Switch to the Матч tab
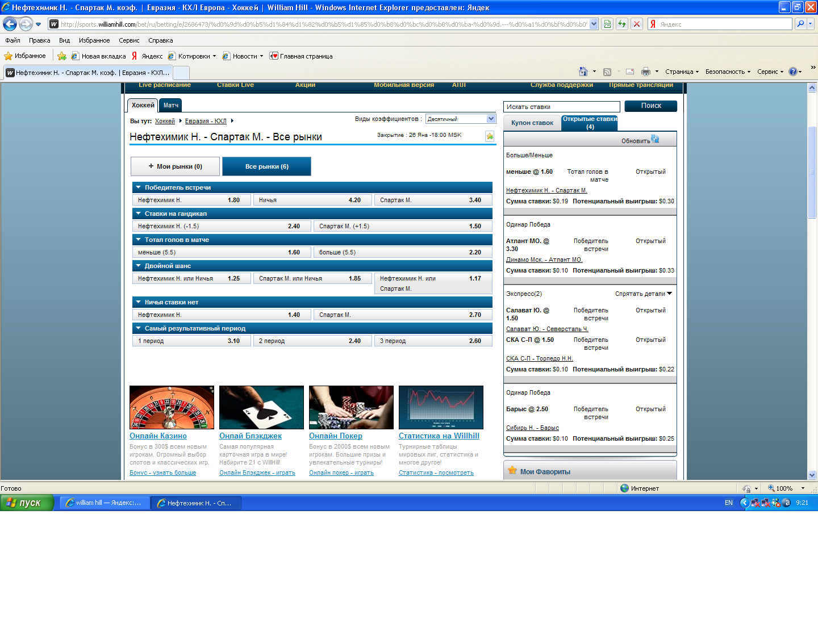Viewport: 818px width, 644px height. point(171,105)
